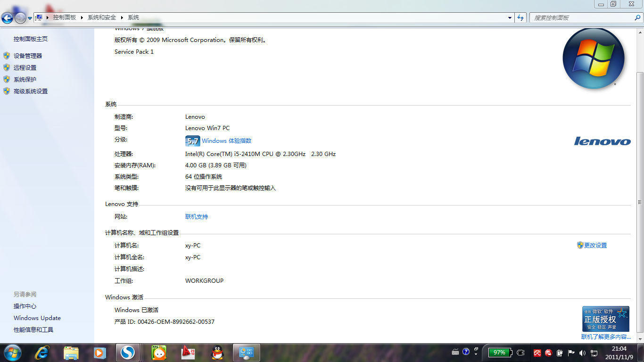Click 高级系统设置 advanced system settings

30,91
